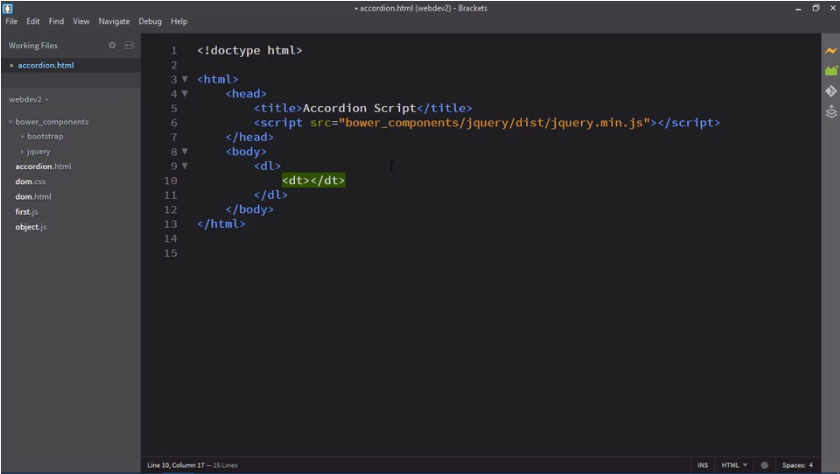Click the doctype html declaration text

[x=250, y=50]
